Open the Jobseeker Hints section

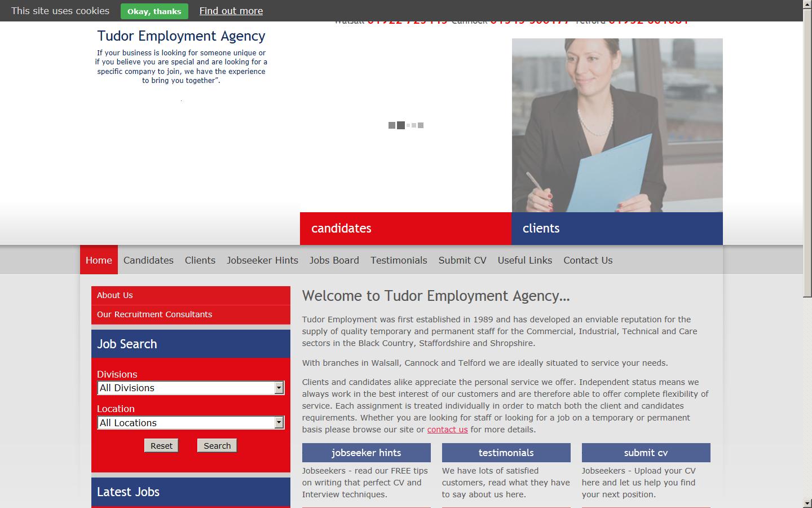point(262,260)
